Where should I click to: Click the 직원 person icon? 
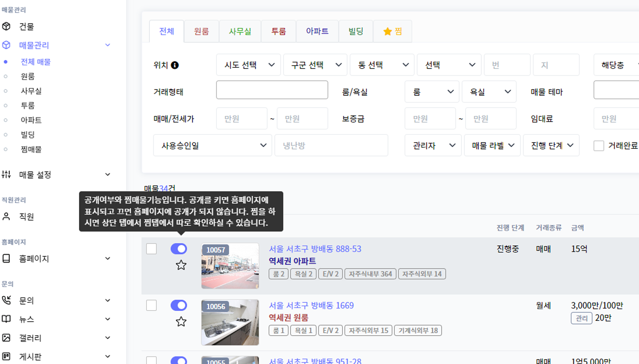(x=6, y=216)
